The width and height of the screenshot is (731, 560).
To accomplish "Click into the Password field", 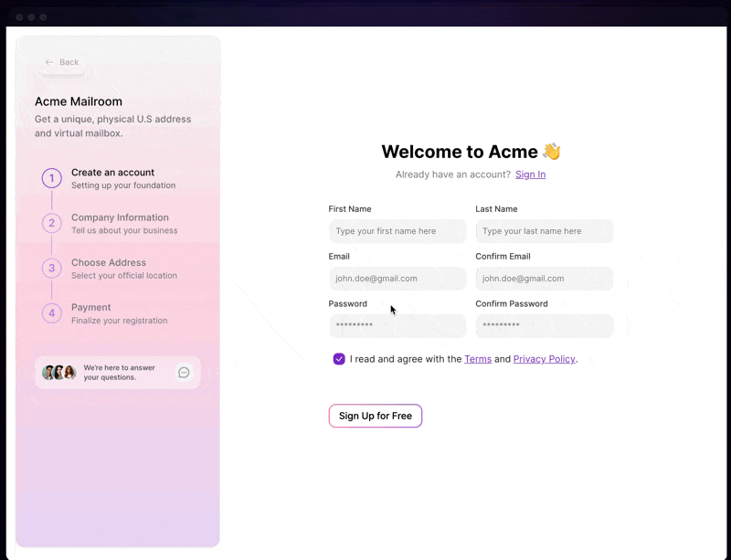I will (x=397, y=325).
